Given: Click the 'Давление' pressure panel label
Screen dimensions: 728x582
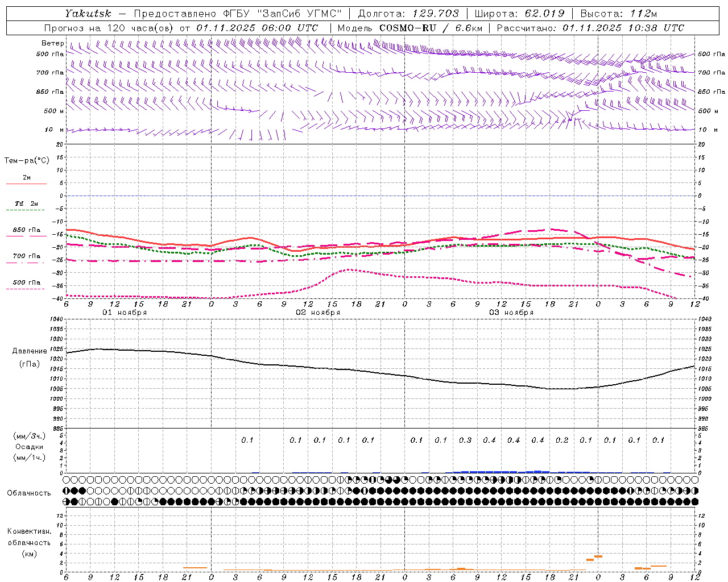Looking at the screenshot, I should (x=30, y=351).
